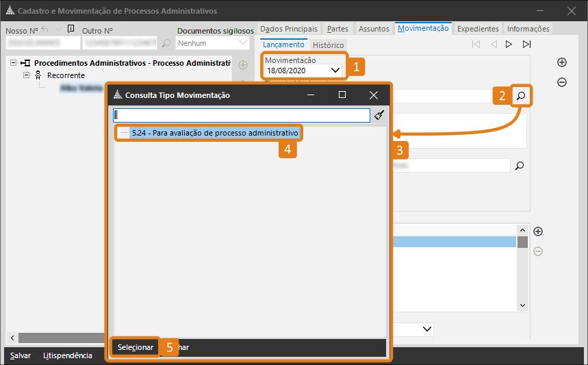Click the top minus icon to remove movement
Image resolution: width=588 pixels, height=365 pixels.
[x=562, y=82]
